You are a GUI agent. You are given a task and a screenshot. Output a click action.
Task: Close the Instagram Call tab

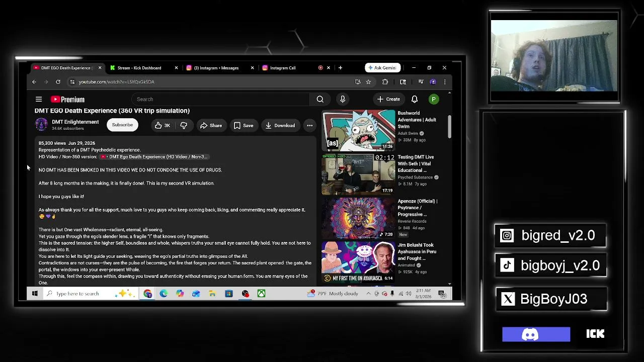click(329, 68)
